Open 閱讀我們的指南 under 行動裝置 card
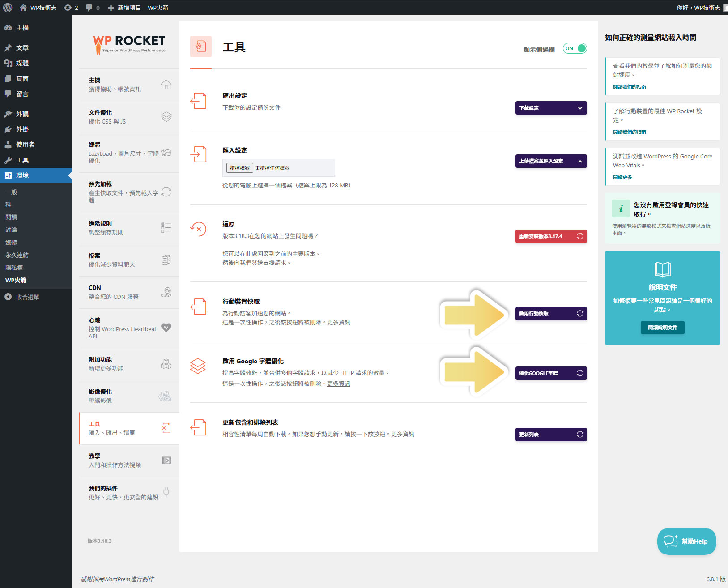Viewport: 728px width, 588px height. 629,132
